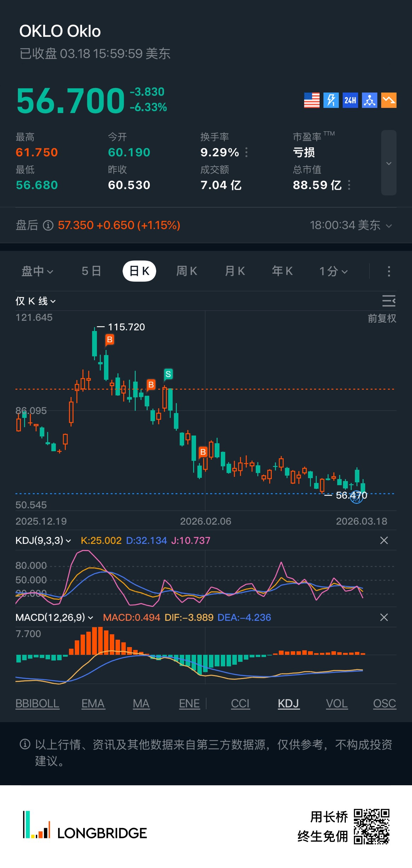
Task: Tap the US flag market icon
Action: 311,100
